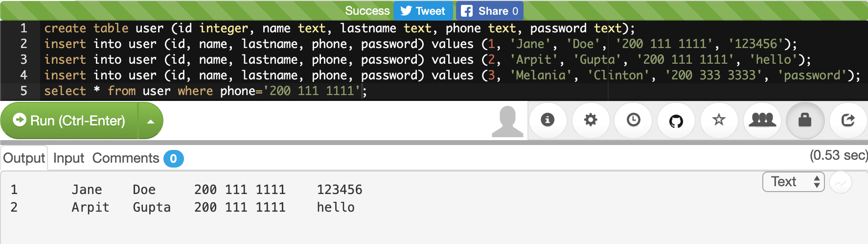Viewport: 868px width, 244px height.
Task: Toggle the lock privacy button
Action: point(805,120)
